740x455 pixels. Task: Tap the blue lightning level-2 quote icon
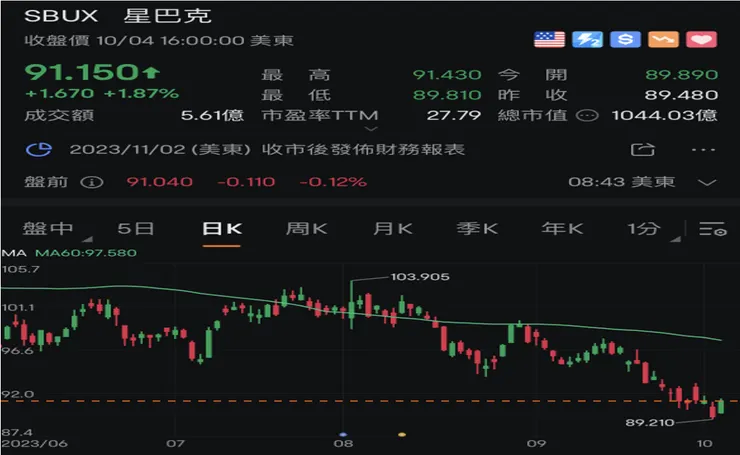point(587,40)
